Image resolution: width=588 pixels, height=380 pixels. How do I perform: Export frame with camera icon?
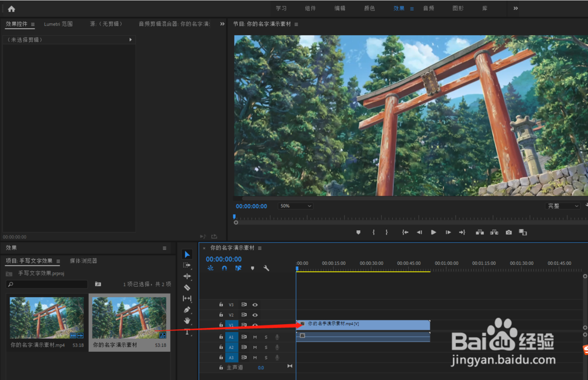tap(509, 233)
